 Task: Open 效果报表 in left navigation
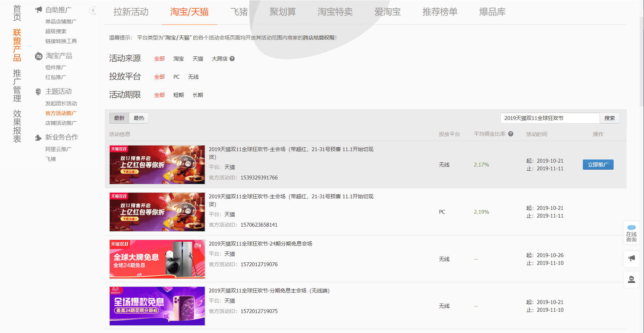[17, 126]
